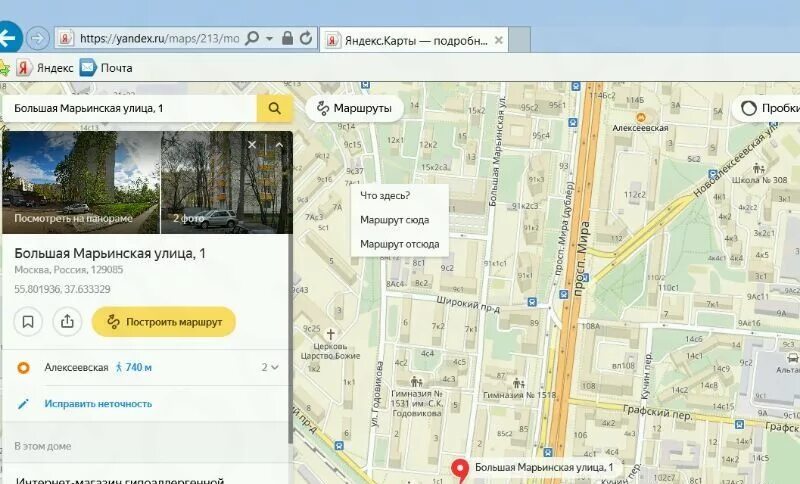
Task: Click the Yandex site icon in address bar
Action: tap(65, 38)
